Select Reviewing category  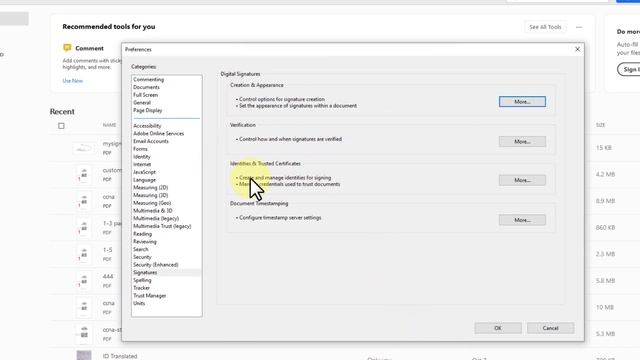[144, 242]
